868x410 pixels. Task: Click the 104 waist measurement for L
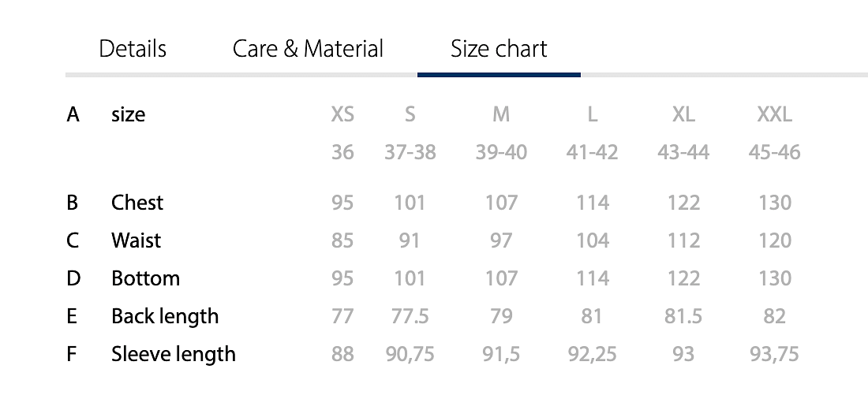(x=592, y=240)
